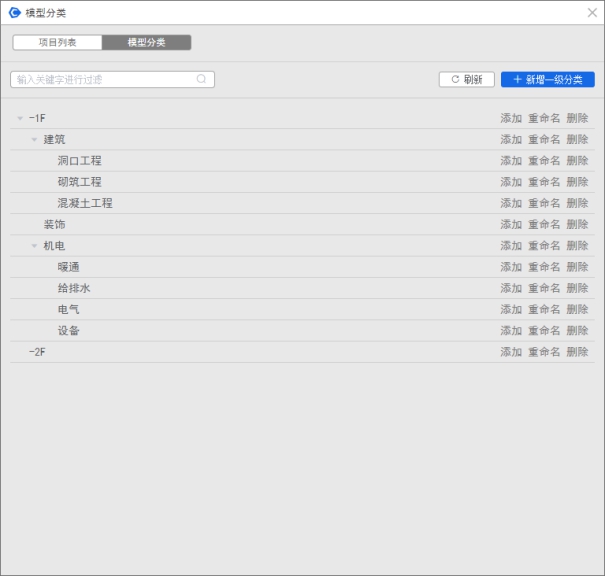The width and height of the screenshot is (605, 577).
Task: Switch to the 项目列表 tab
Action: pyautogui.click(x=57, y=43)
